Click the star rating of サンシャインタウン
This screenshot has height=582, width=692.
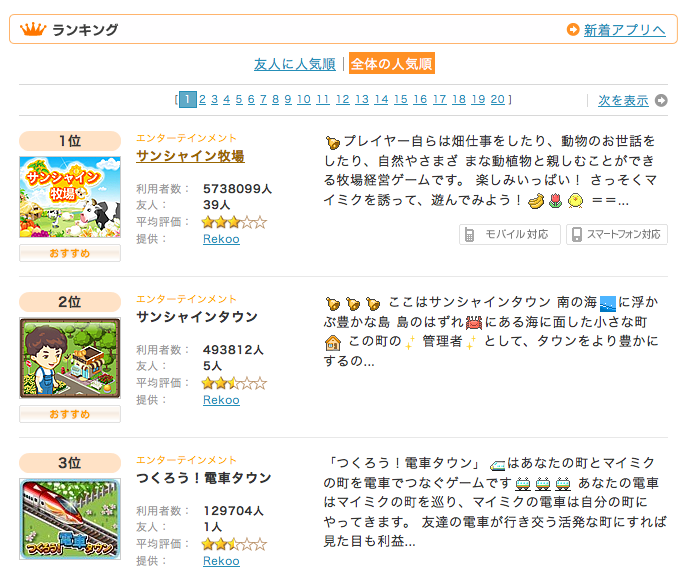(234, 383)
